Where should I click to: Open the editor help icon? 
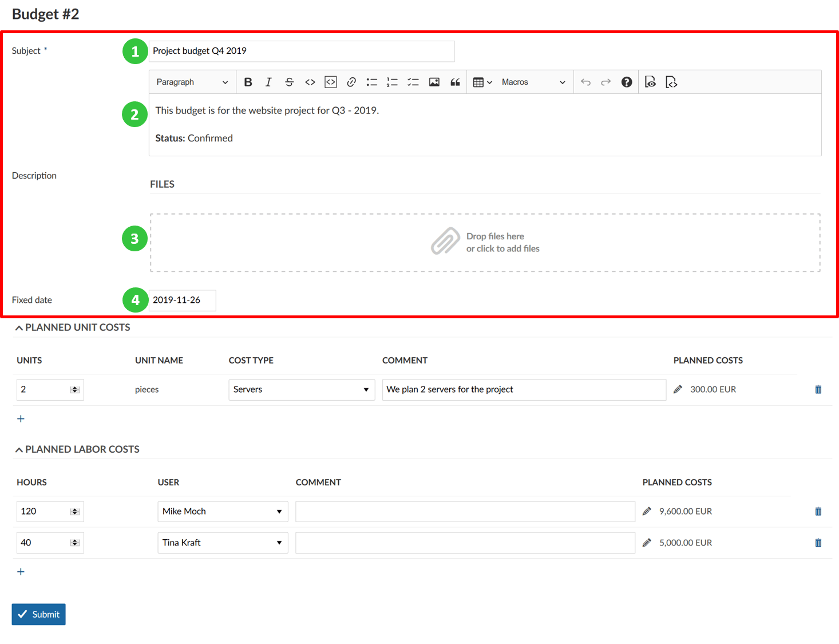point(627,82)
